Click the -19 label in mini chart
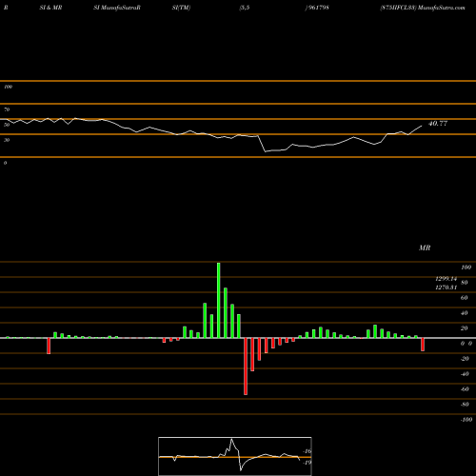The height and width of the screenshot is (476, 476). (307, 463)
